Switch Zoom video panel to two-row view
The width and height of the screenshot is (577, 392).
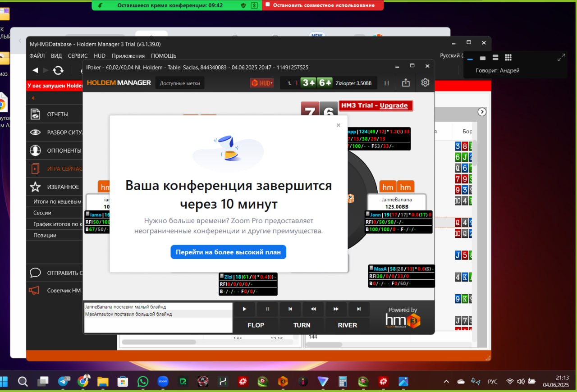tap(495, 58)
